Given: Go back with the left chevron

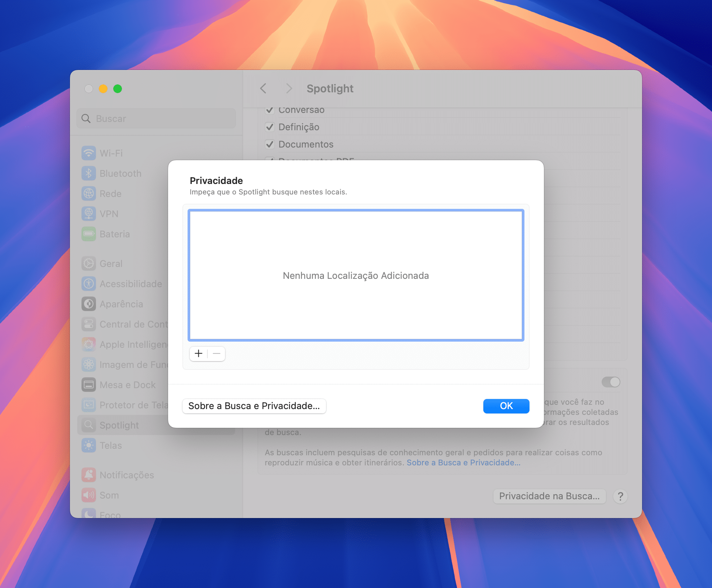Looking at the screenshot, I should (x=263, y=88).
